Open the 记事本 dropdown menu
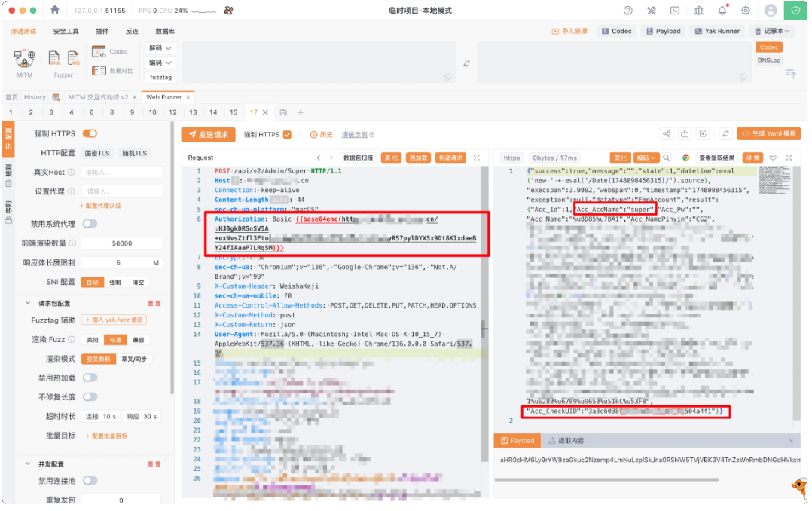812x511 pixels. click(771, 31)
